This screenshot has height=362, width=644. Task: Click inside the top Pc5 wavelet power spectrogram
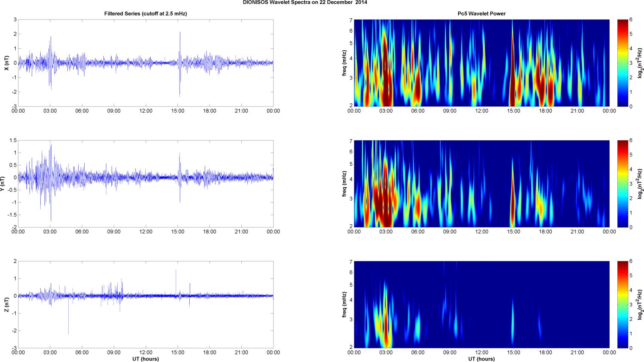pos(481,63)
